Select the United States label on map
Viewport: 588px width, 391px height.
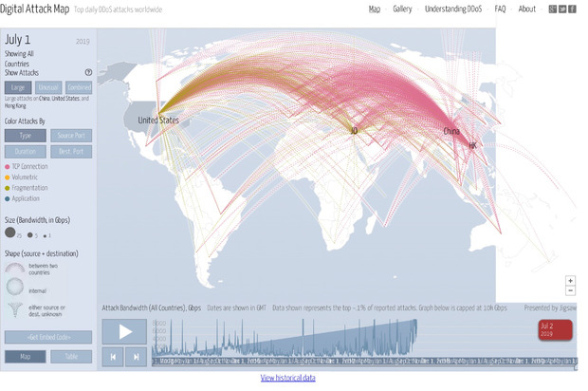point(158,121)
